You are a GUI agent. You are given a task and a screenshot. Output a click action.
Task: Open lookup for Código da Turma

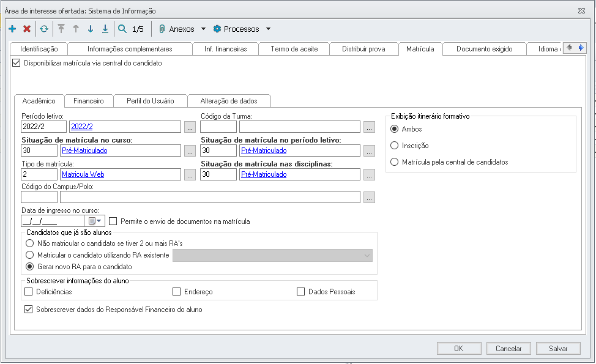point(369,127)
